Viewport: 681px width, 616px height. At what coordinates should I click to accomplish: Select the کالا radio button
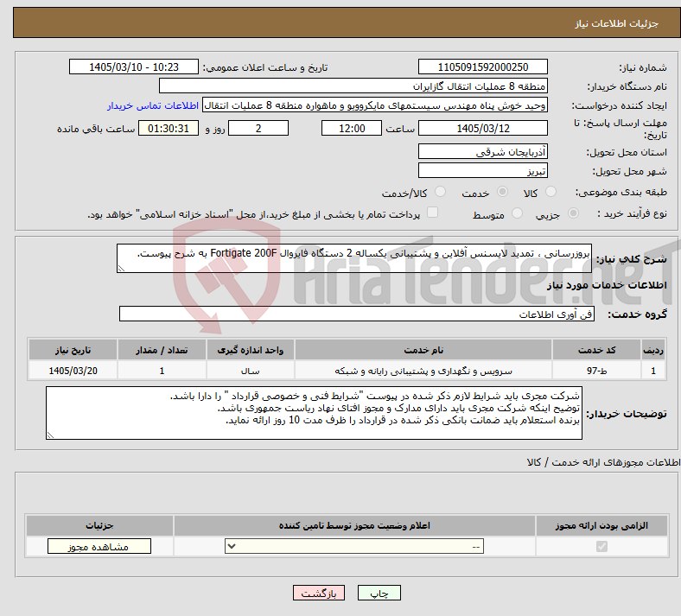(x=551, y=192)
